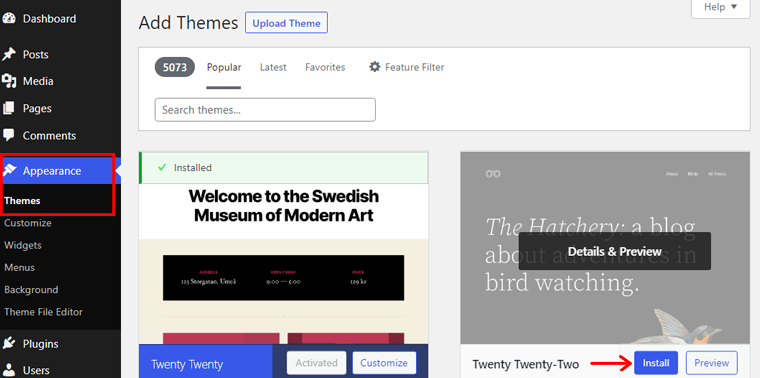Switch to the Latest tab
This screenshot has width=760, height=378.
[x=273, y=67]
